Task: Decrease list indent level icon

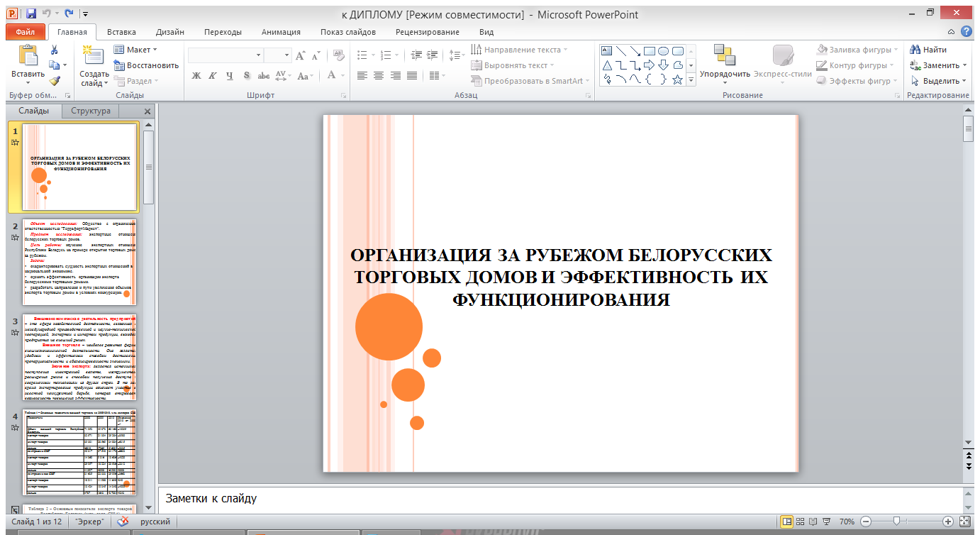Action: pos(416,55)
